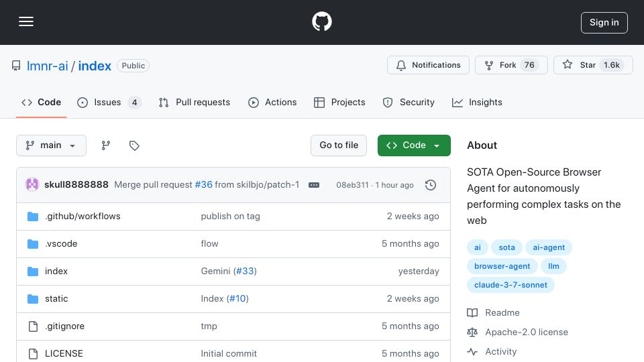
Task: Open the LICENSE file
Action: click(x=64, y=354)
